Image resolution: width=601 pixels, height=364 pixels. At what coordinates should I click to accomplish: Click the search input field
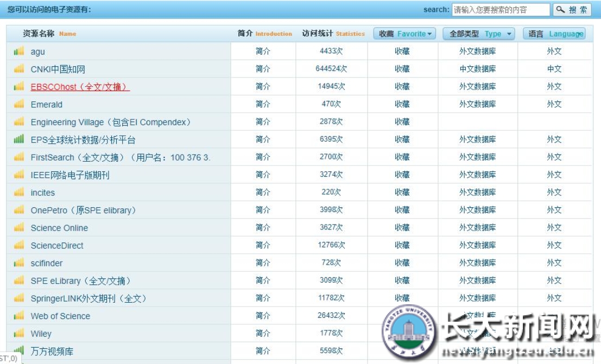coord(501,10)
